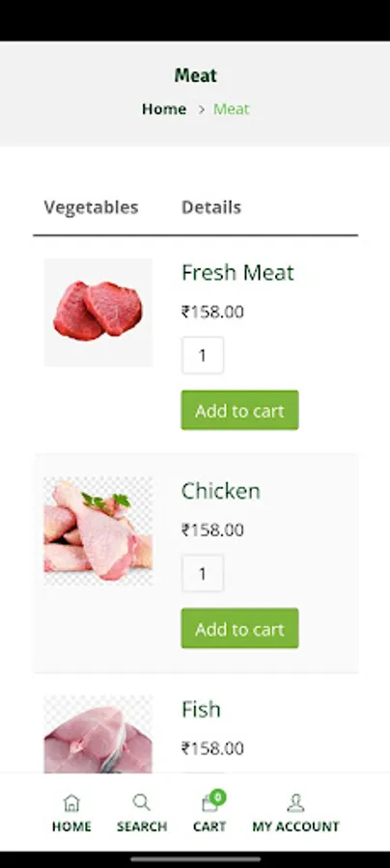Click the green Meat breadcrumb
The width and height of the screenshot is (390, 868).
tap(231, 109)
